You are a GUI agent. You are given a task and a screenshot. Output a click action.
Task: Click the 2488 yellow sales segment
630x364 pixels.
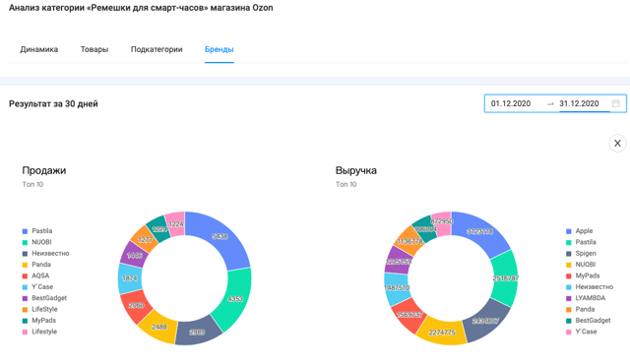159,327
